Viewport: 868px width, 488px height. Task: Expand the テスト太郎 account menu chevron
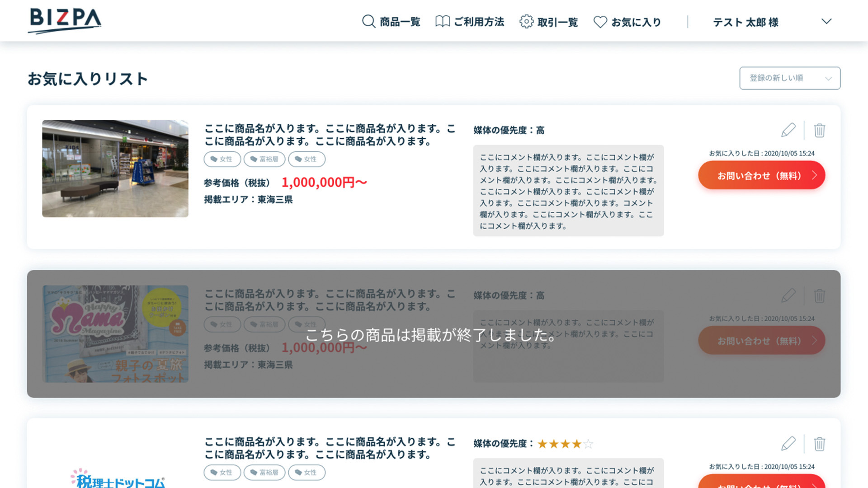pyautogui.click(x=826, y=21)
